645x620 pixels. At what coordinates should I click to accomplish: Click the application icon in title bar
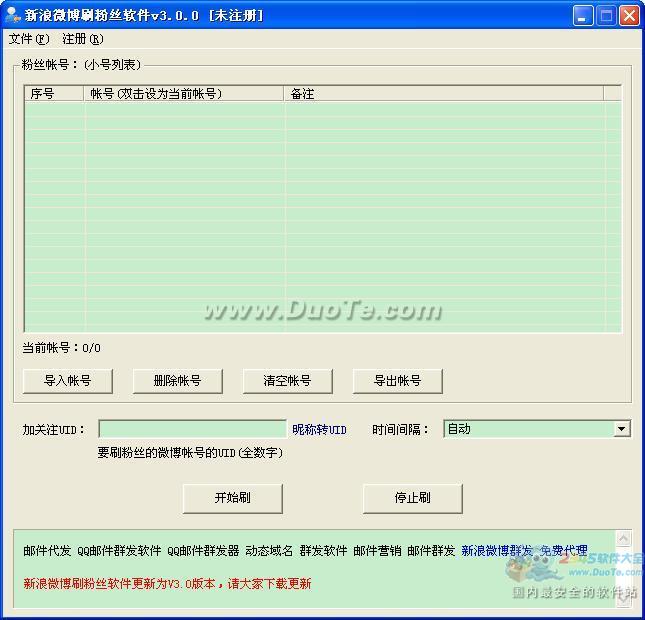coord(12,15)
